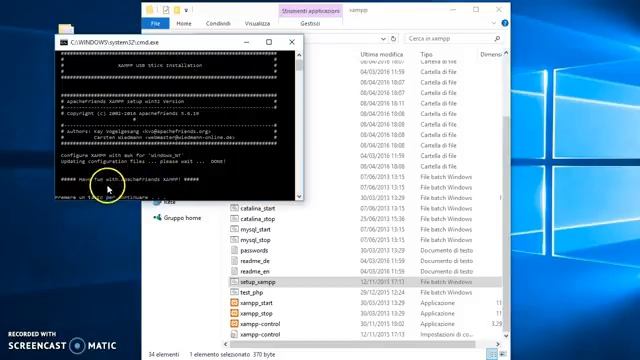Screen dimensions: 640x360
Task: Close the cmd.exe window
Action: 292,42
